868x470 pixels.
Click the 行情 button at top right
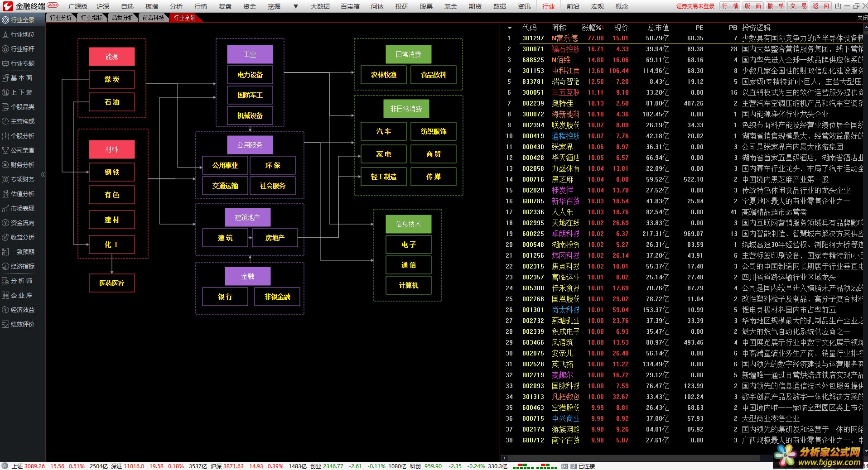(729, 6)
